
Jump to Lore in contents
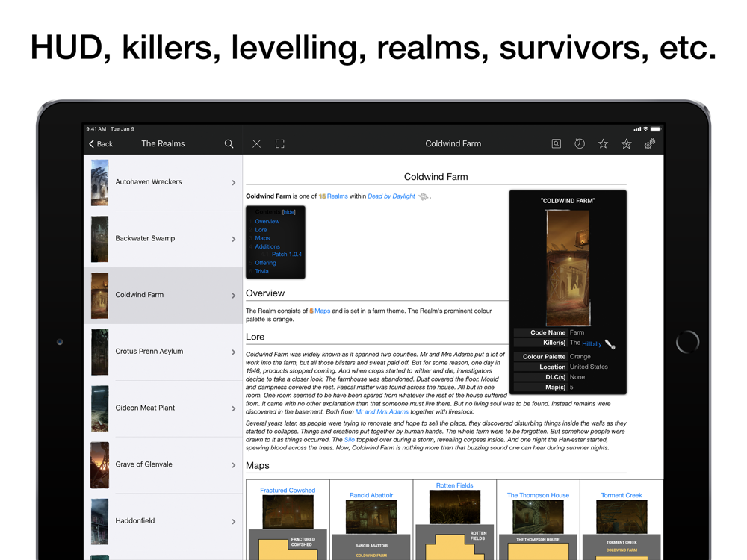tap(261, 230)
